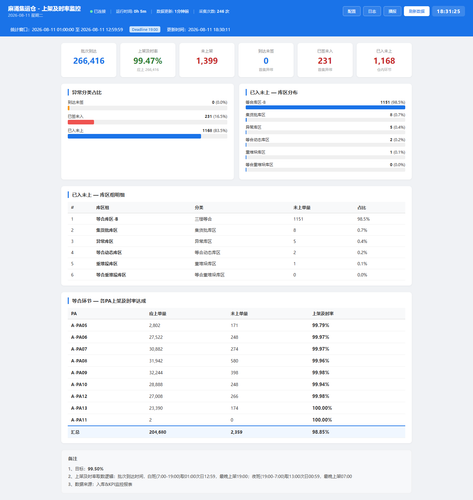Click the 2,359 total in summary row
Image resolution: width=473 pixels, height=500 pixels.
coord(236,432)
